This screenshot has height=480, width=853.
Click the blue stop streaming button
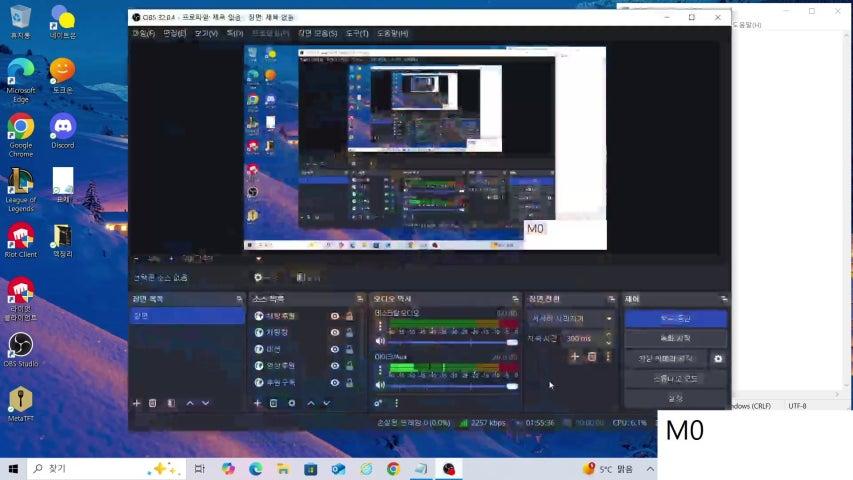[x=675, y=318]
